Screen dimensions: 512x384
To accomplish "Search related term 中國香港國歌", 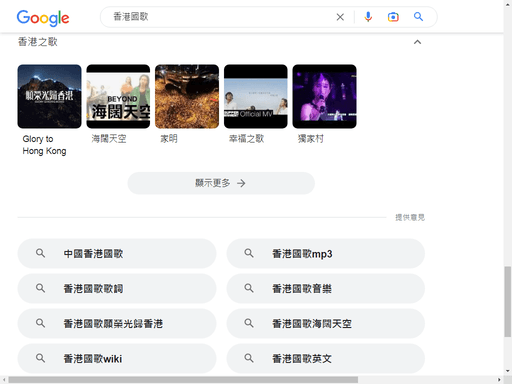I will tap(117, 254).
